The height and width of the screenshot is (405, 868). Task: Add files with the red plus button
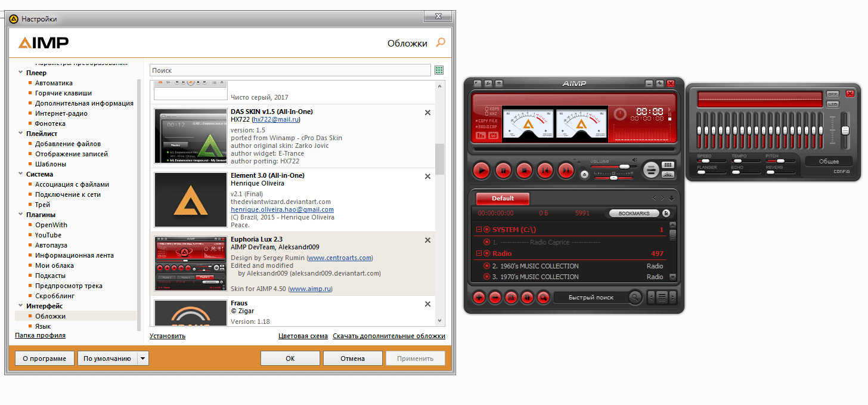479,296
